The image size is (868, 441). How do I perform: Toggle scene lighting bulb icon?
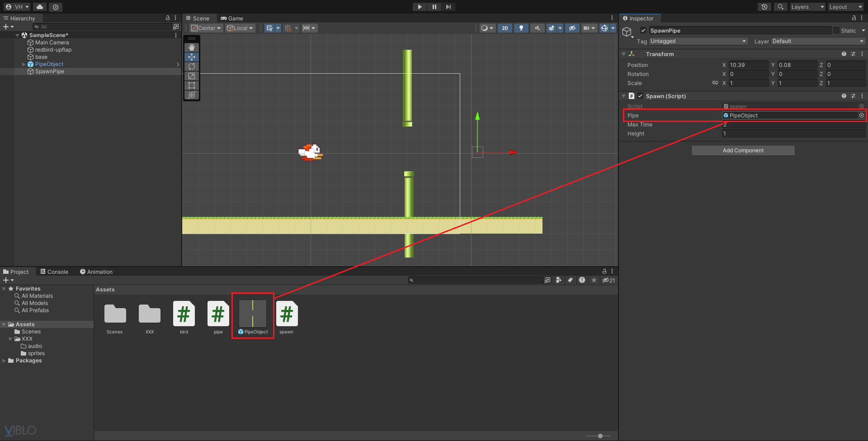tap(521, 28)
